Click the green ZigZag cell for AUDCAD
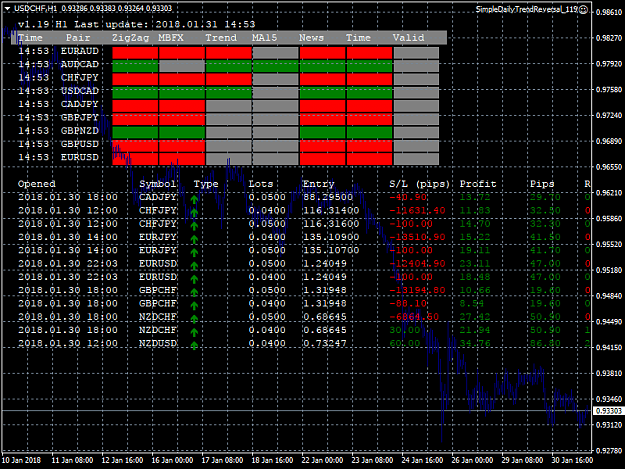This screenshot has height=469, width=625. [135, 66]
